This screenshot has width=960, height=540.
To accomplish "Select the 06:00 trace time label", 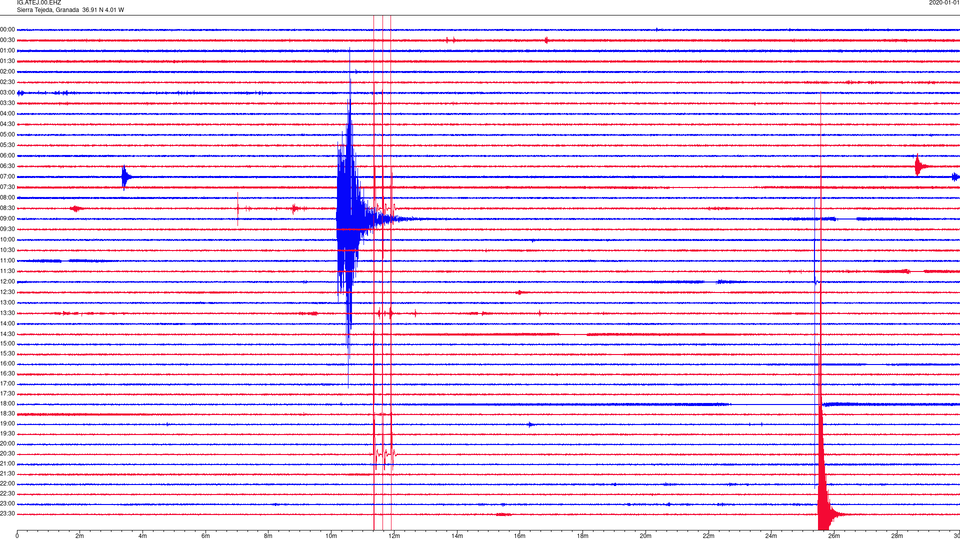I will pos(7,156).
